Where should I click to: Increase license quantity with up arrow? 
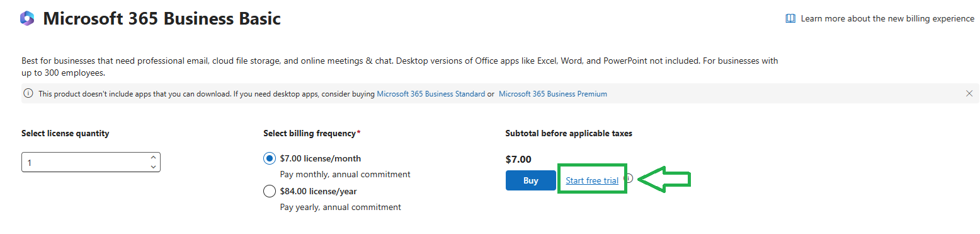click(x=153, y=158)
